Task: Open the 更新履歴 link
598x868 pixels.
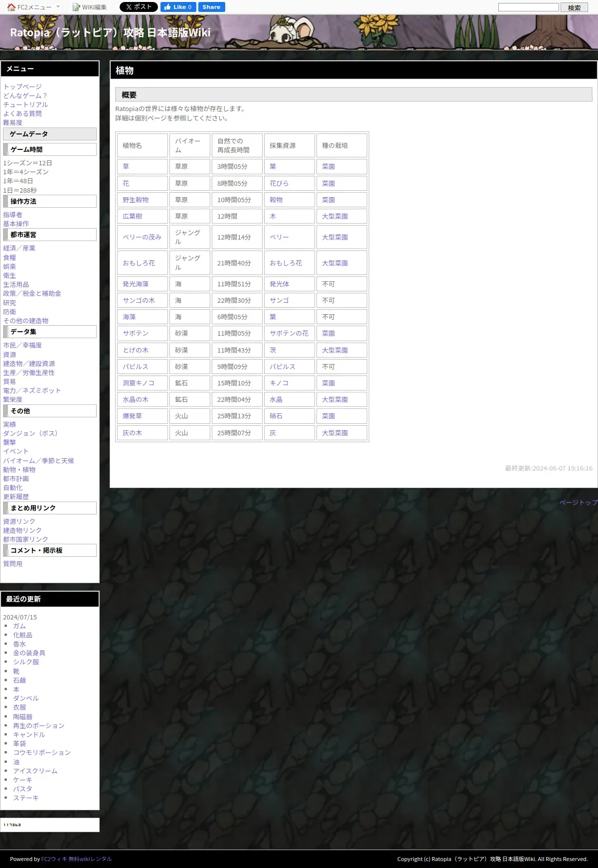Action: point(16,496)
